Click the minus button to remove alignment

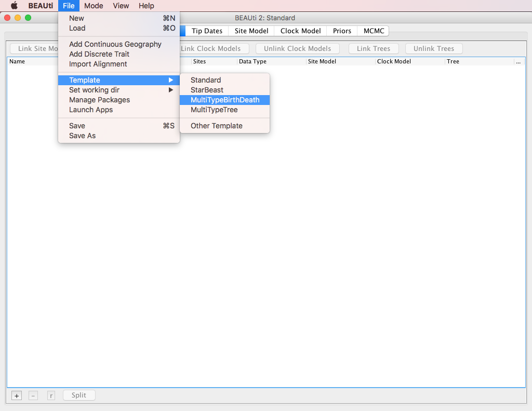(33, 395)
